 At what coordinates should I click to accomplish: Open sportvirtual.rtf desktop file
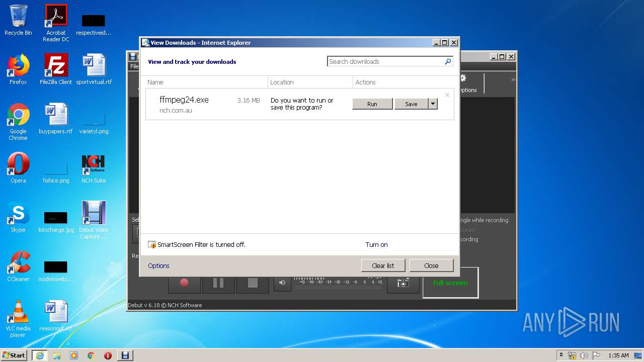coord(94,69)
